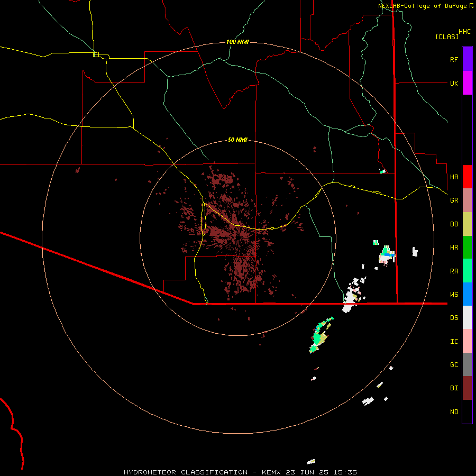
Task: Click the [CLAS] units label
Action: [447, 37]
